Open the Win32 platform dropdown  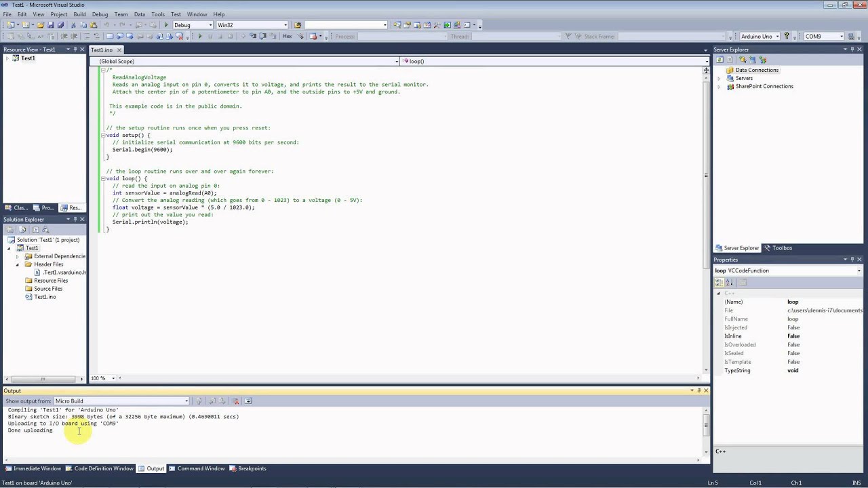click(285, 25)
